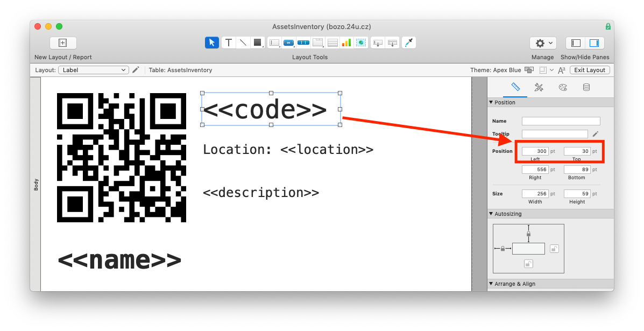
Task: Open the screen stencil dropdown arrow
Action: pos(551,70)
